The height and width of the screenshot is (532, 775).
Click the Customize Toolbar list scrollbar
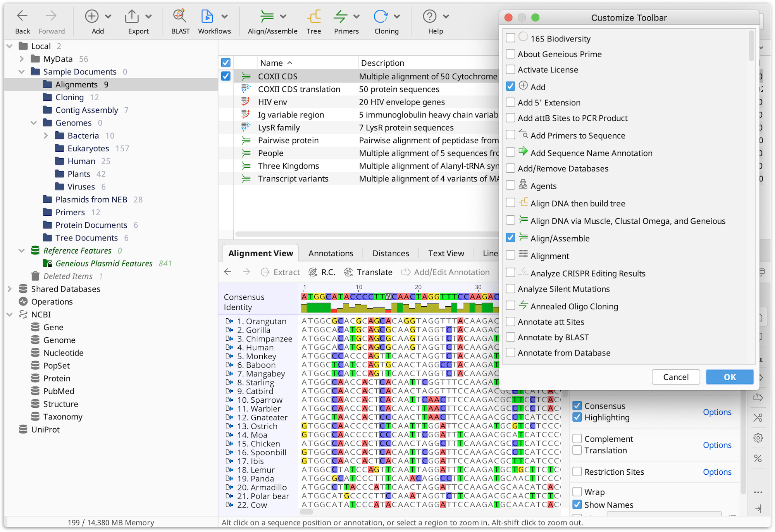click(751, 46)
